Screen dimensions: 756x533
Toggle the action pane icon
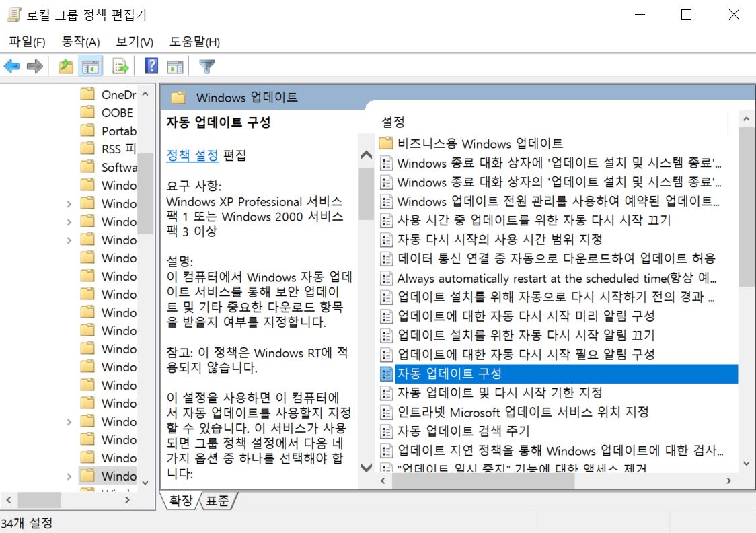coord(175,67)
